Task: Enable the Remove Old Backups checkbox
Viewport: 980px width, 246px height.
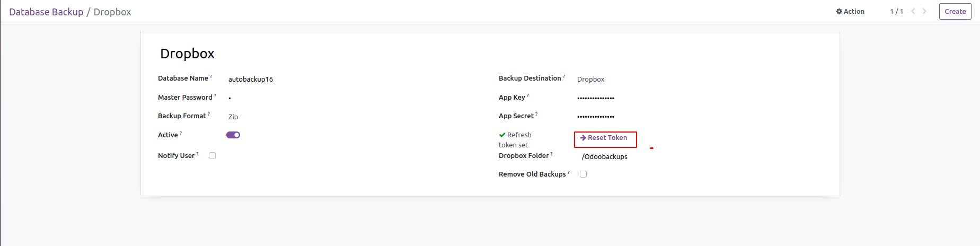Action: (584, 174)
